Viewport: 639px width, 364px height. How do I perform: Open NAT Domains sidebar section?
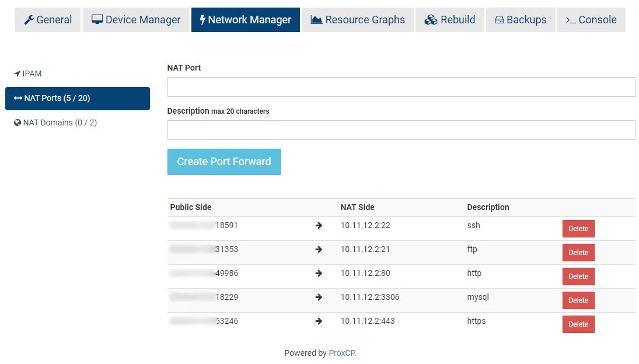point(60,123)
